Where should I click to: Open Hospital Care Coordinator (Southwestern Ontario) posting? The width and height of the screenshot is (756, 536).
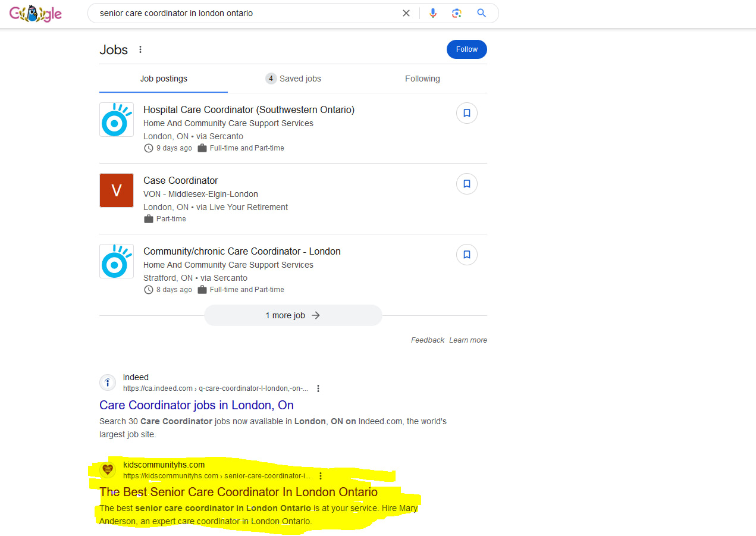(249, 110)
